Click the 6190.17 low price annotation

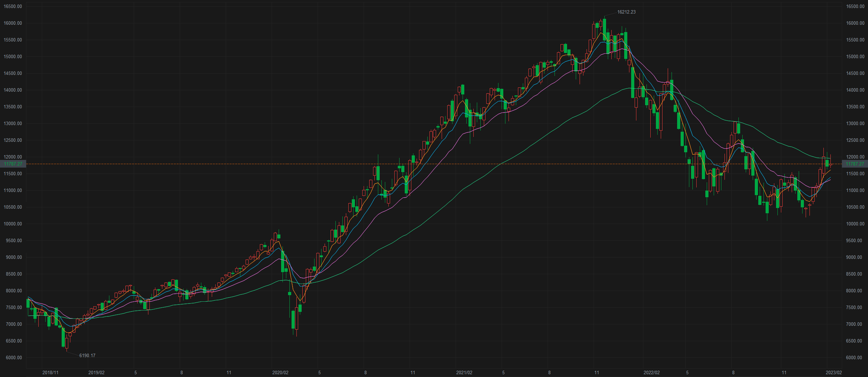(x=87, y=355)
